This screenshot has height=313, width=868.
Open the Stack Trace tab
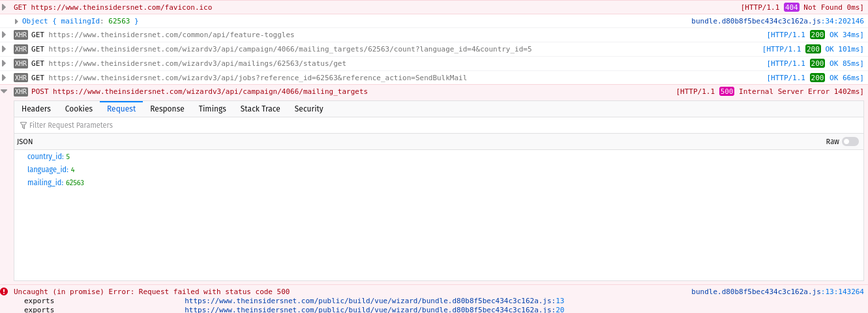(260, 109)
